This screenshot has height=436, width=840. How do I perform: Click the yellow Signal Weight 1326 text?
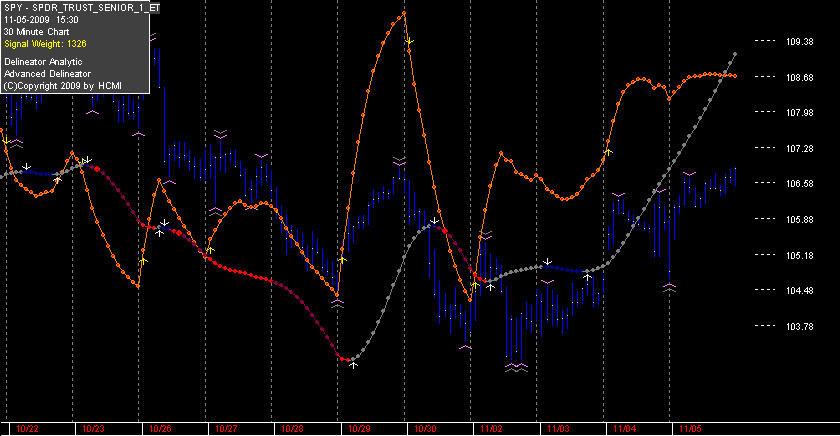tap(45, 44)
